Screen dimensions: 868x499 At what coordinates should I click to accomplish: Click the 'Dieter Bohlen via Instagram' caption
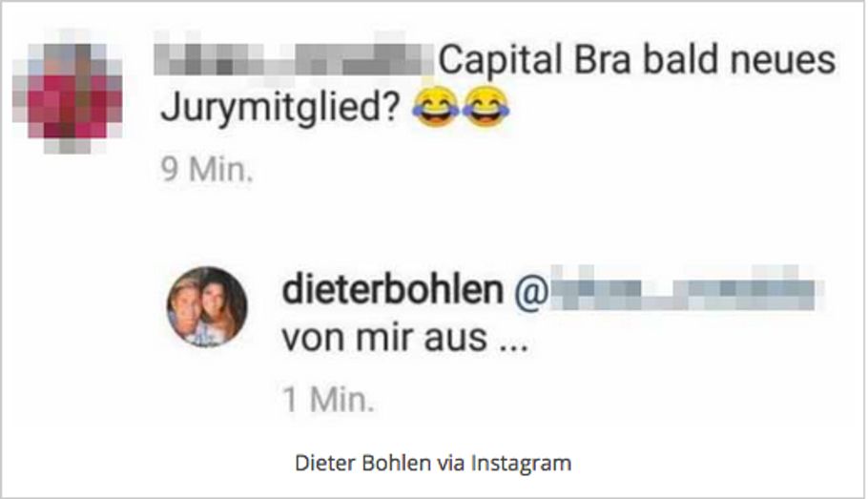[x=433, y=463]
